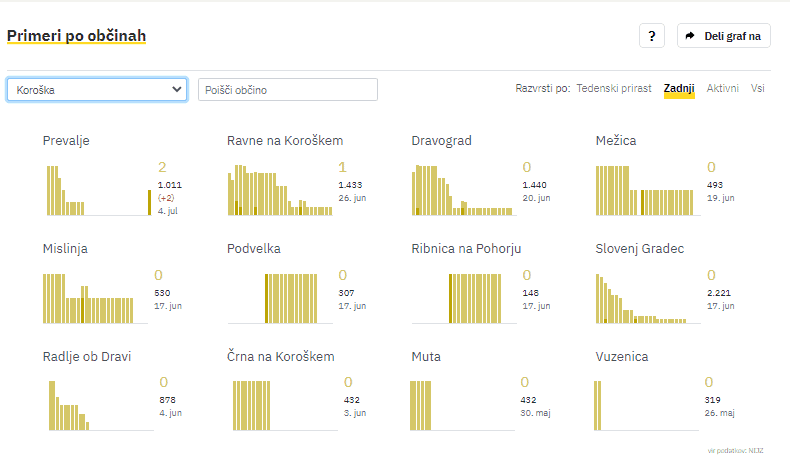Click the Prevalje bar chart
The width and height of the screenshot is (790, 471).
(x=97, y=190)
